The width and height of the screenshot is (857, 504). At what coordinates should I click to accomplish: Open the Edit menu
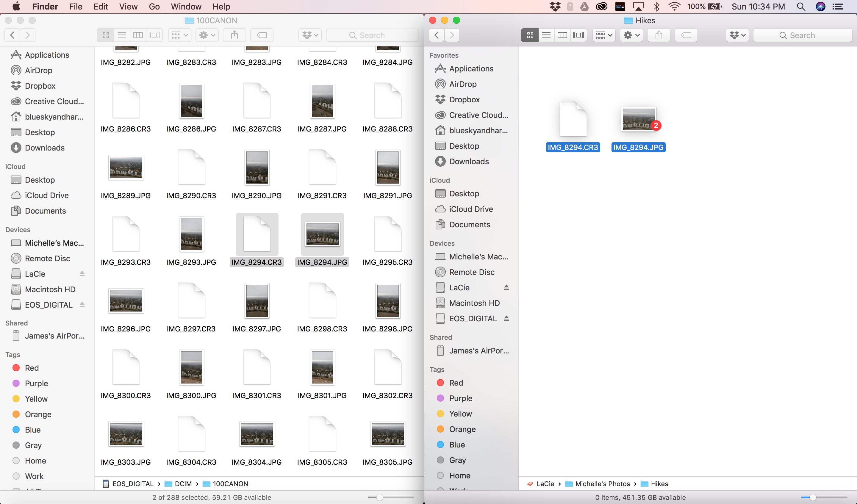[101, 7]
